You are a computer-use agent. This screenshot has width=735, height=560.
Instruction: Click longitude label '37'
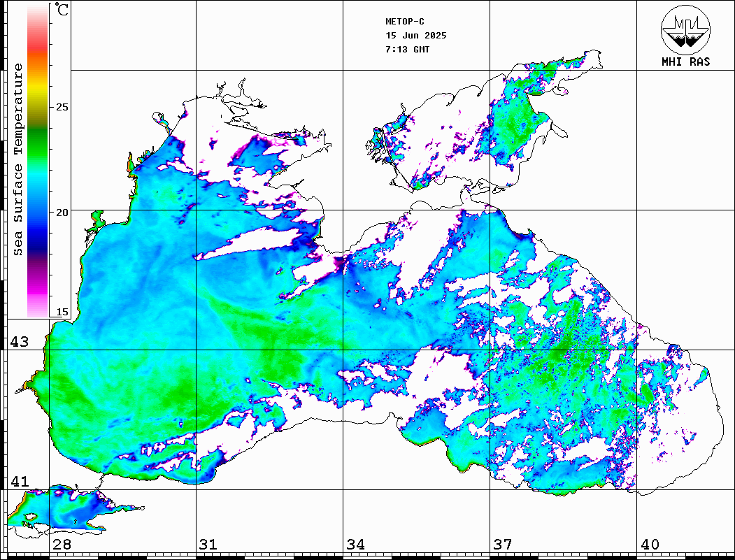503,545
